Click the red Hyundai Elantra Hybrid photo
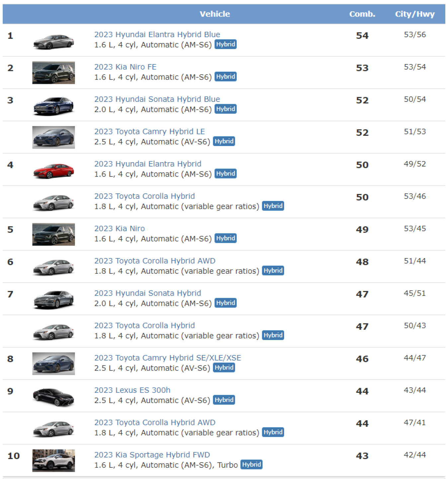448x479 pixels. [x=53, y=171]
